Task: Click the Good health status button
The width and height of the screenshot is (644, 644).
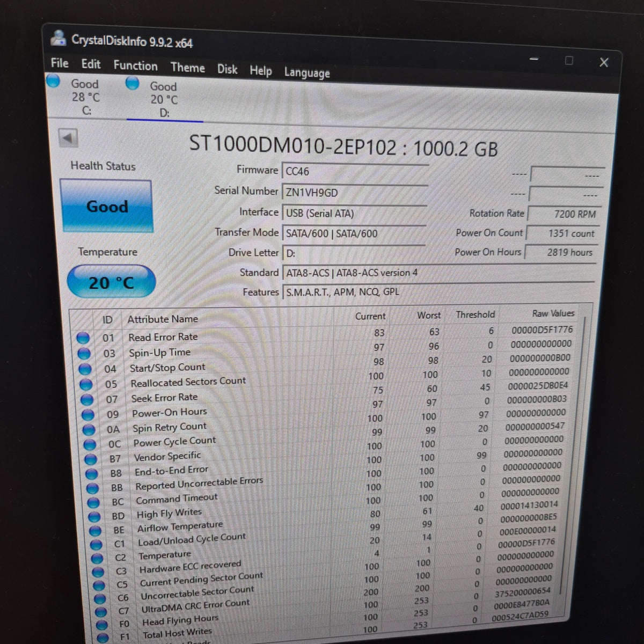Action: point(106,206)
